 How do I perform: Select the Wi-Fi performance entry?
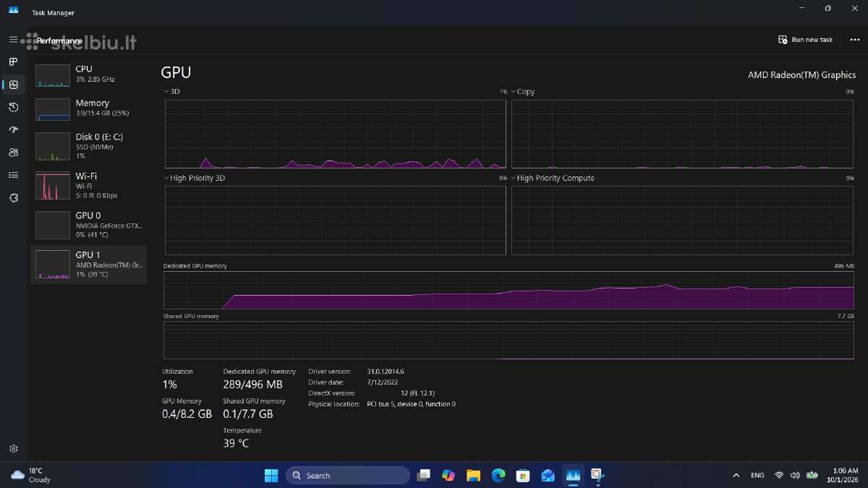click(88, 185)
